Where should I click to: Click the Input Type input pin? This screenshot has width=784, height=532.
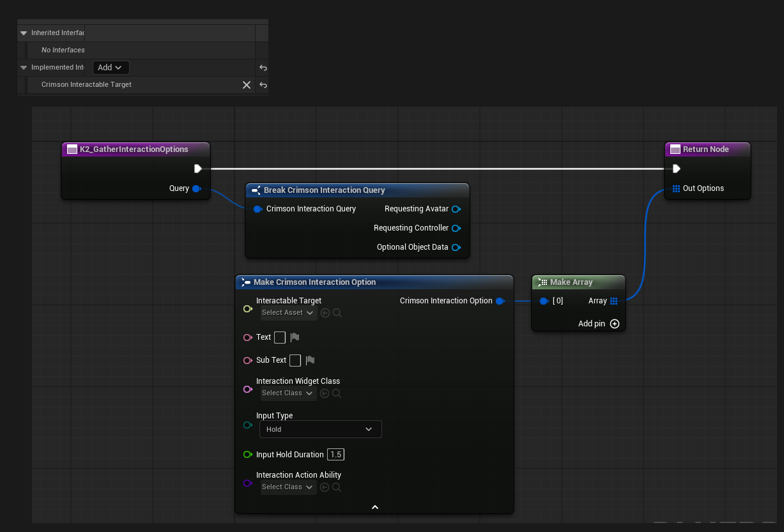click(x=248, y=425)
